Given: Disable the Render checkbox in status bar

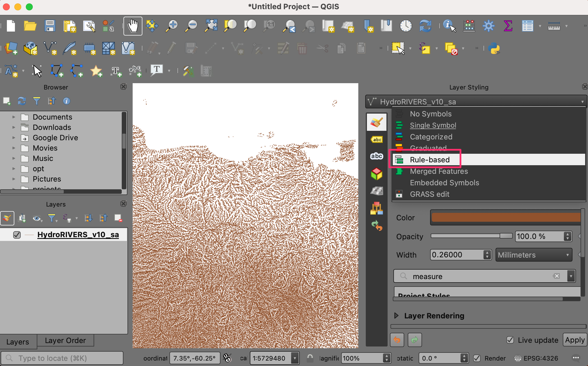Looking at the screenshot, I should tap(477, 358).
